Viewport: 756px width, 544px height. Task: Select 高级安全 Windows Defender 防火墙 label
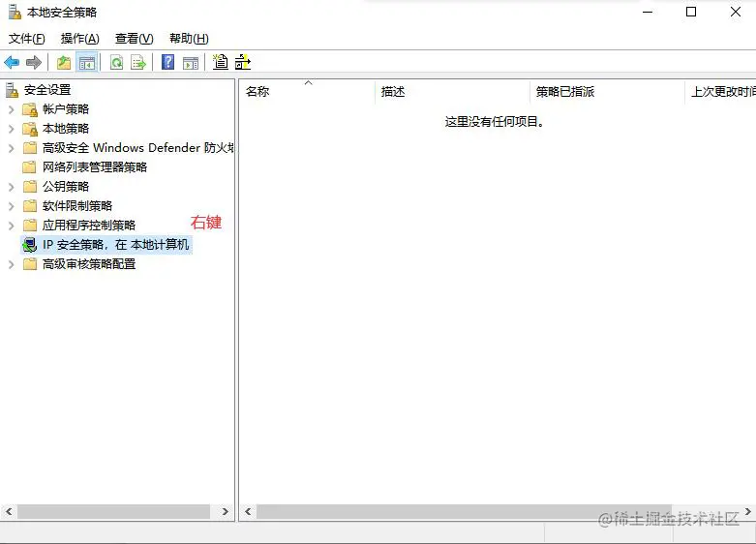137,147
